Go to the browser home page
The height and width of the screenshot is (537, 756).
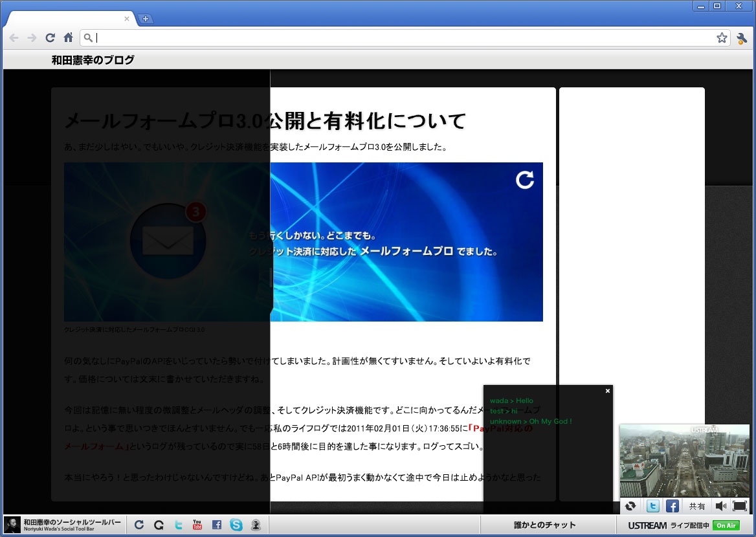(69, 38)
